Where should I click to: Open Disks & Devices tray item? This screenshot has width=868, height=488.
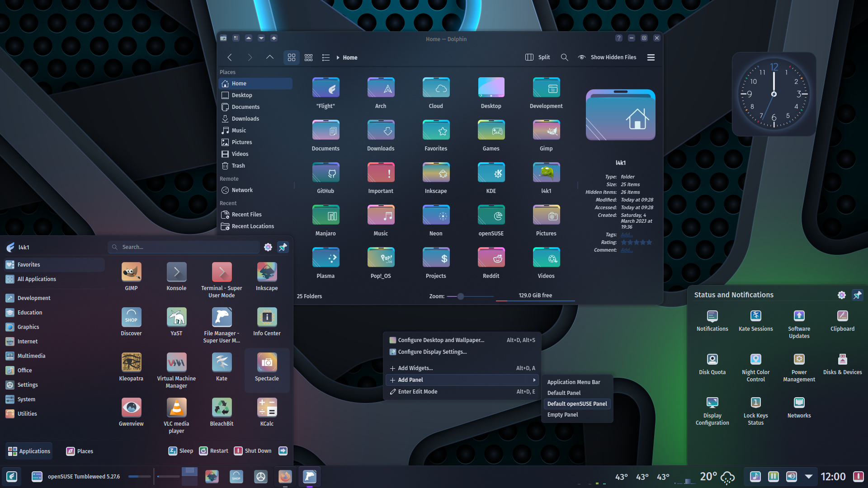tap(842, 364)
